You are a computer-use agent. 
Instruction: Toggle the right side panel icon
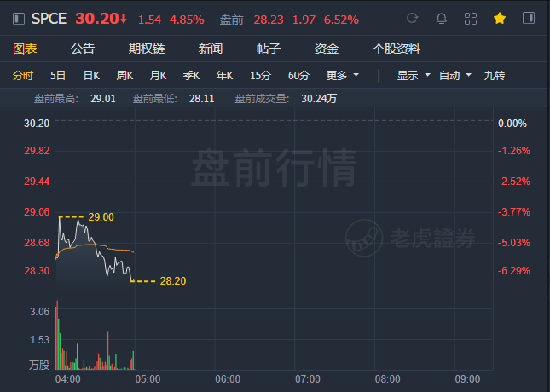pos(528,18)
